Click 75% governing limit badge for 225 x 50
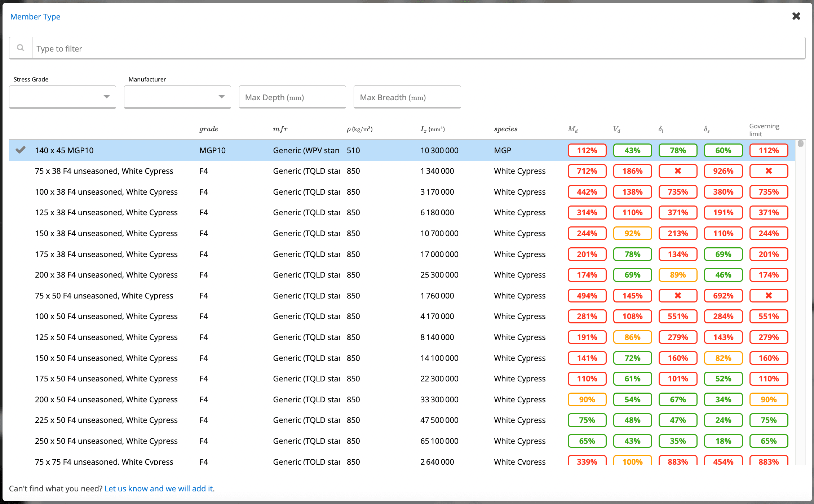The image size is (814, 504). 769,420
